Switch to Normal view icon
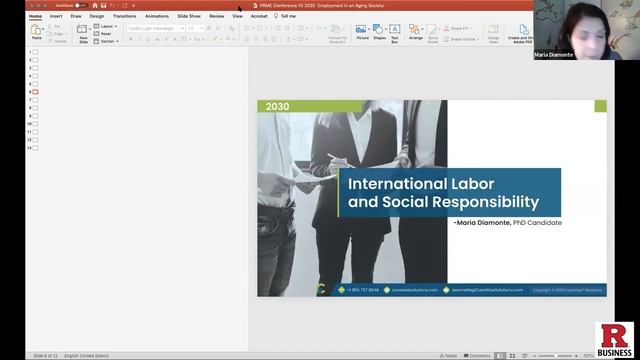640x360 pixels. [x=500, y=356]
